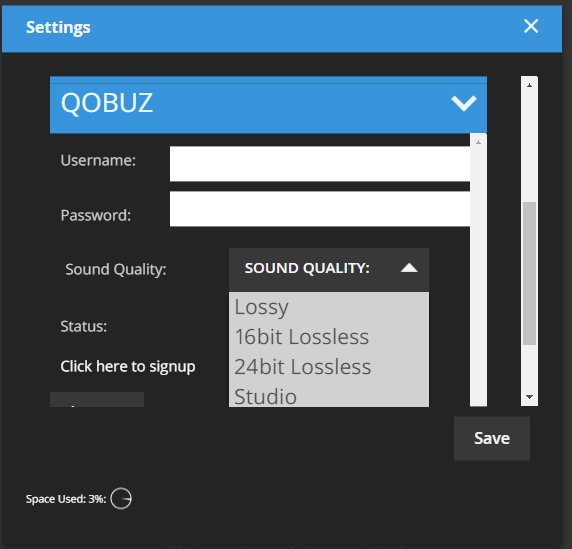
Task: Close the Settings dialog with the X
Action: (x=531, y=26)
